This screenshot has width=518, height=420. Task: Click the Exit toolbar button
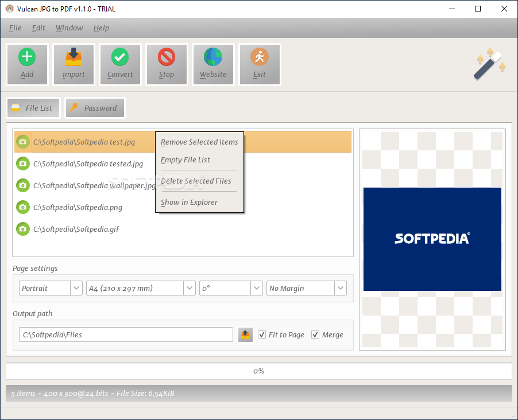click(260, 64)
